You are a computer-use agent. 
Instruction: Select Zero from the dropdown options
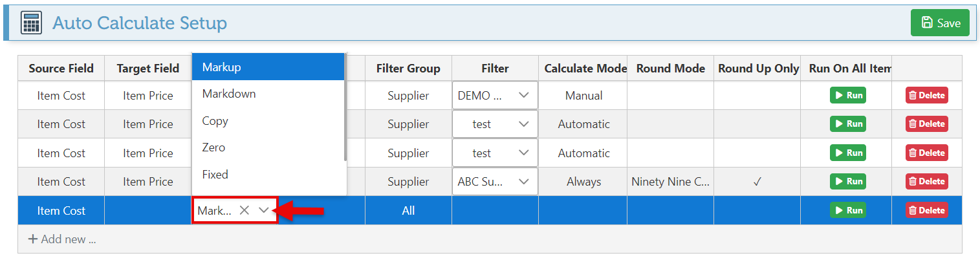coord(268,147)
